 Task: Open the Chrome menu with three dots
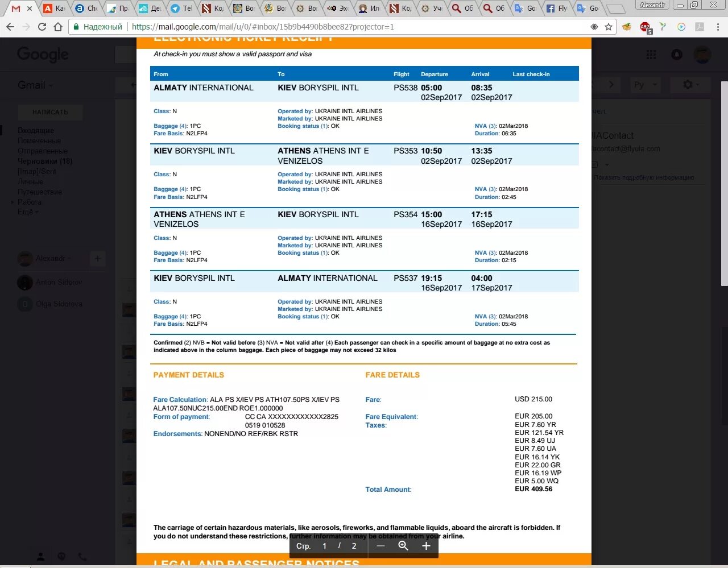718,27
